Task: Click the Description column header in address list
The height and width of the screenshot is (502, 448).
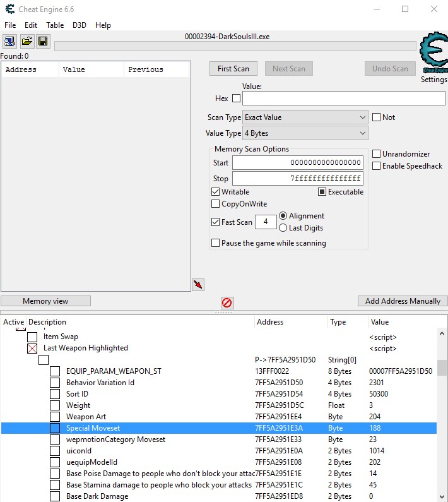Action: point(141,322)
